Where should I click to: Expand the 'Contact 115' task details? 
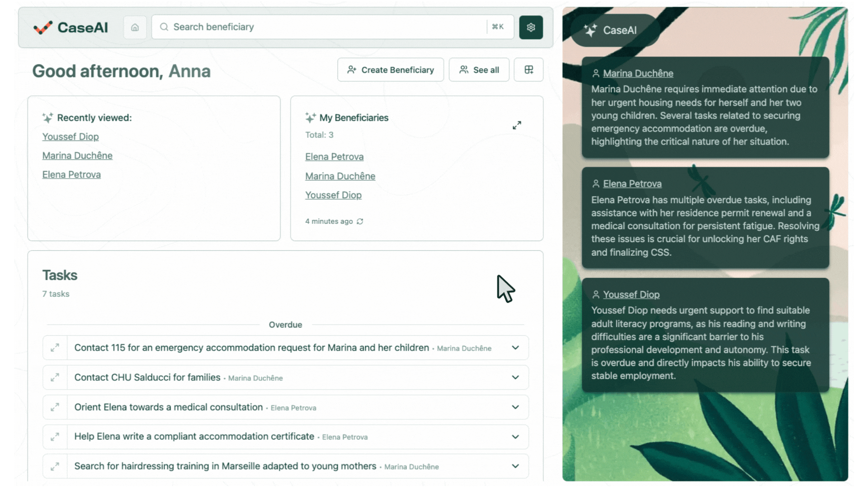(515, 348)
